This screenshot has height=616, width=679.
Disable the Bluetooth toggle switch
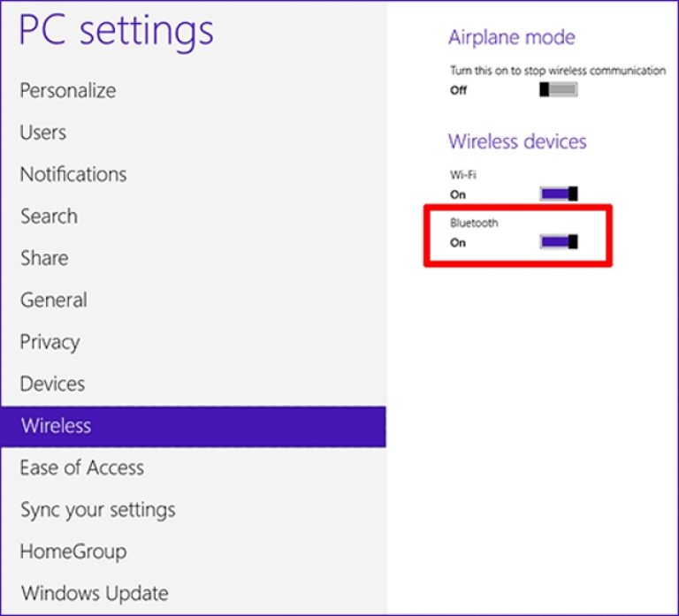559,241
